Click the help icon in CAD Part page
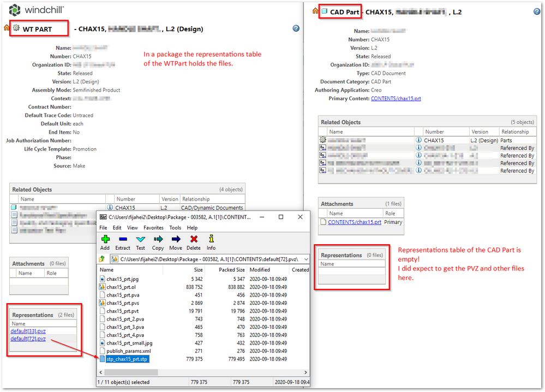Screen dimensions: 545x392 [x=537, y=12]
